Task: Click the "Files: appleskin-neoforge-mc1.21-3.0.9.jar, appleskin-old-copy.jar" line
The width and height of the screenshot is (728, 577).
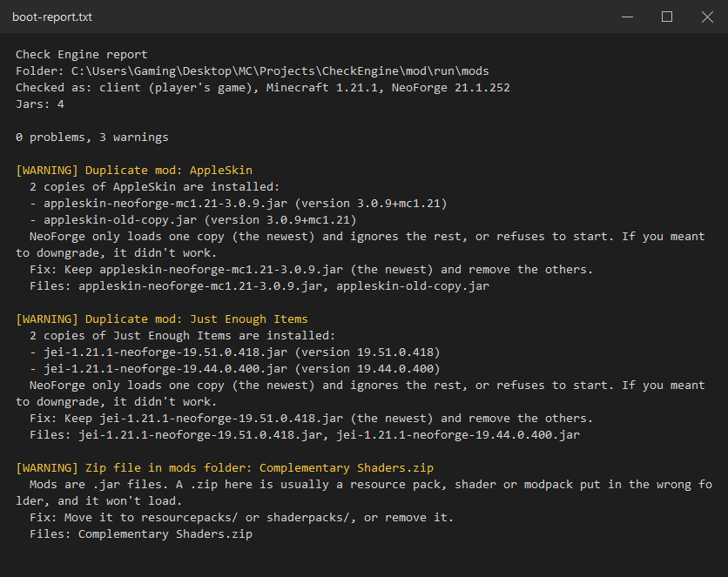Action: 260,286
